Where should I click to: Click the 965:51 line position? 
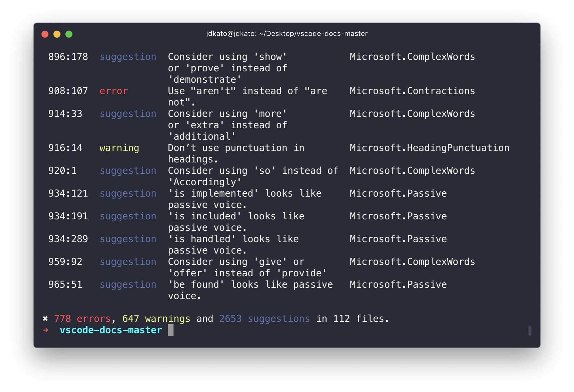pyautogui.click(x=65, y=284)
